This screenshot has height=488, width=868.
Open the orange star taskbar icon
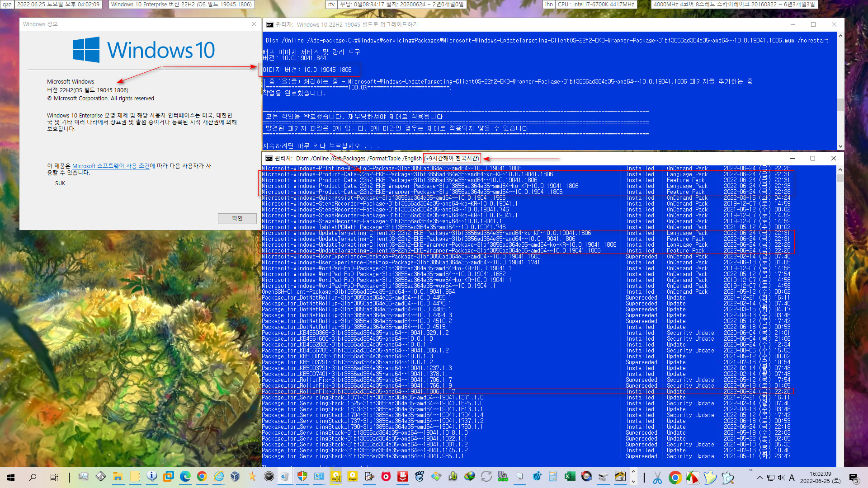pos(252,477)
